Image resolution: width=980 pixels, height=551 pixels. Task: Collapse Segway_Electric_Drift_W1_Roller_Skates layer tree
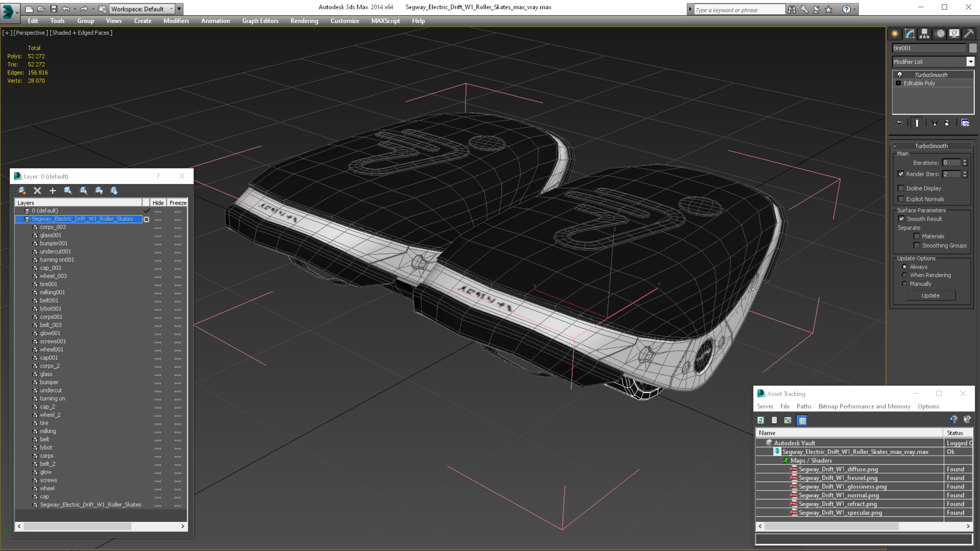(19, 219)
